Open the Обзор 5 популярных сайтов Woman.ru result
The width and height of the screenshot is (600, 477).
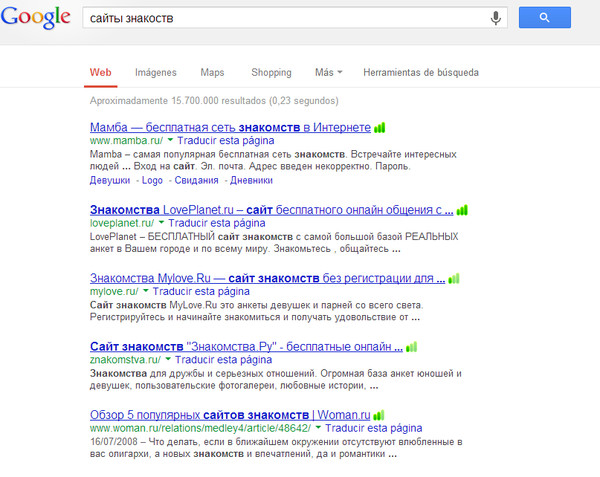230,415
